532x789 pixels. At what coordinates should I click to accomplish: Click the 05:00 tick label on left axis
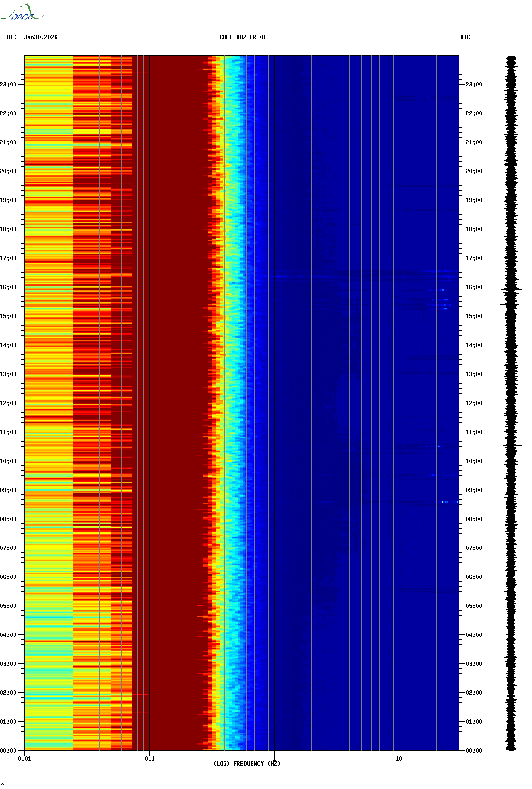(9, 606)
